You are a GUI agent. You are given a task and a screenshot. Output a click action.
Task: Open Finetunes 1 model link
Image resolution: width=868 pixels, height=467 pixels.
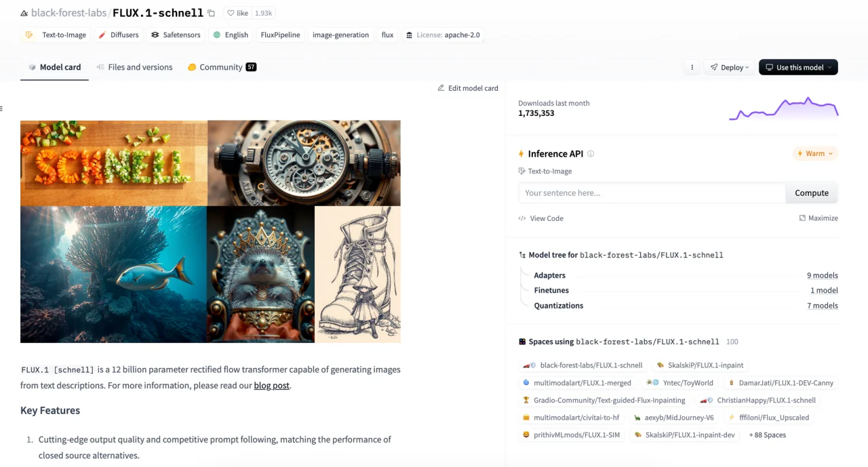click(x=824, y=290)
